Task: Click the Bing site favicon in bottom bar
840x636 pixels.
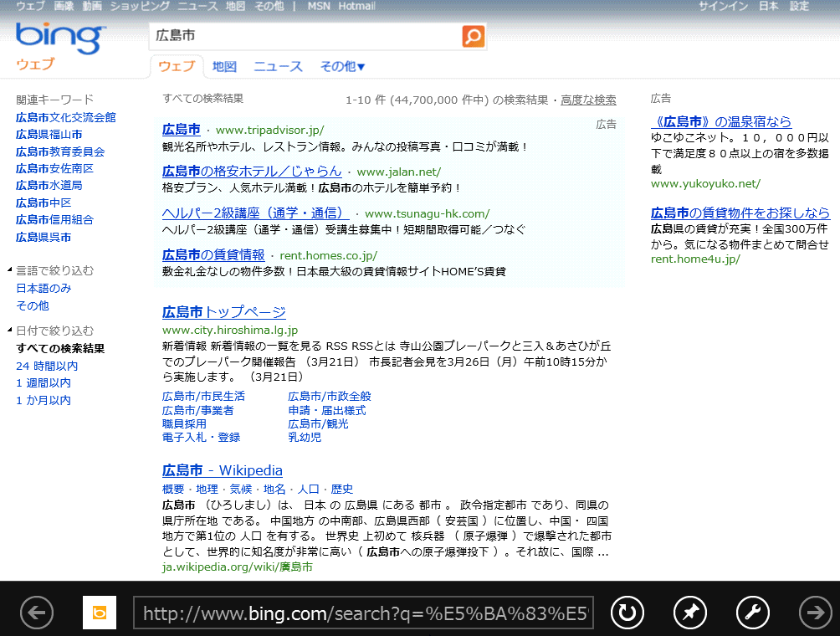Action: (x=100, y=613)
